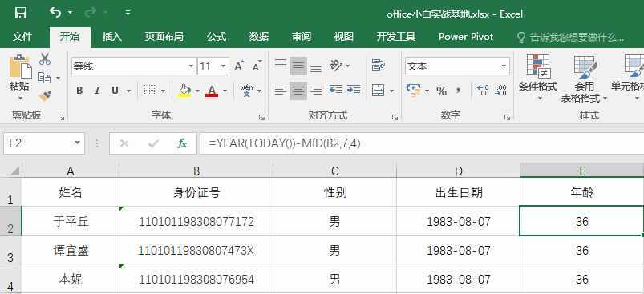Image resolution: width=644 pixels, height=294 pixels.
Task: Open 套用表格格式 table styles
Action: click(x=585, y=79)
